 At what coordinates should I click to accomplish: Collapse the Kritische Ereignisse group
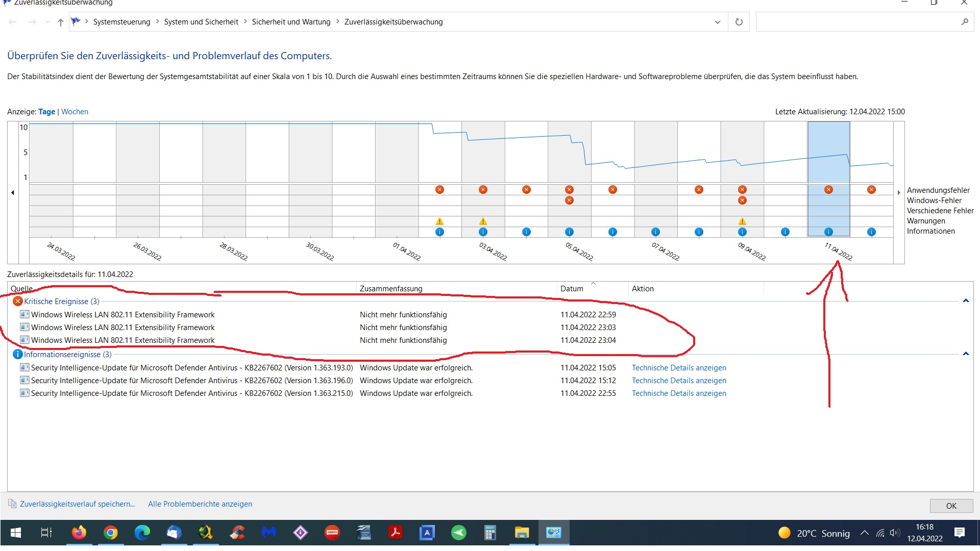[x=965, y=301]
